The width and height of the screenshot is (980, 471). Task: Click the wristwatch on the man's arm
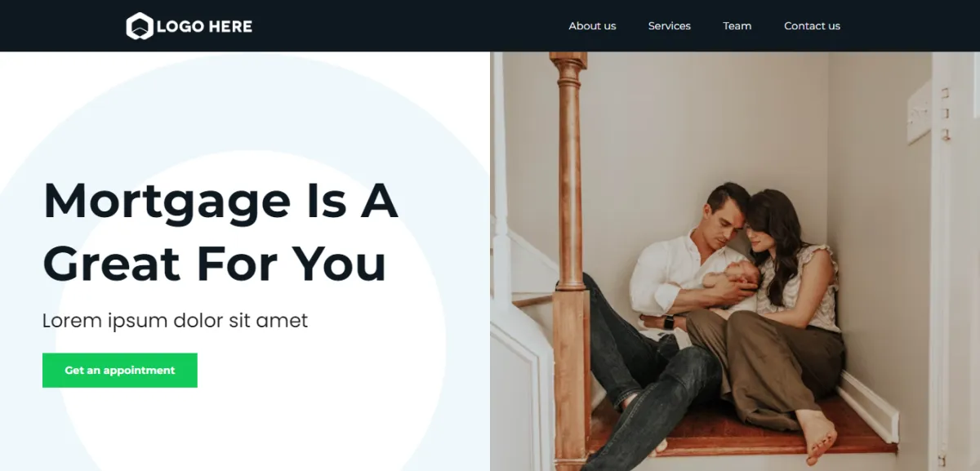pos(669,322)
